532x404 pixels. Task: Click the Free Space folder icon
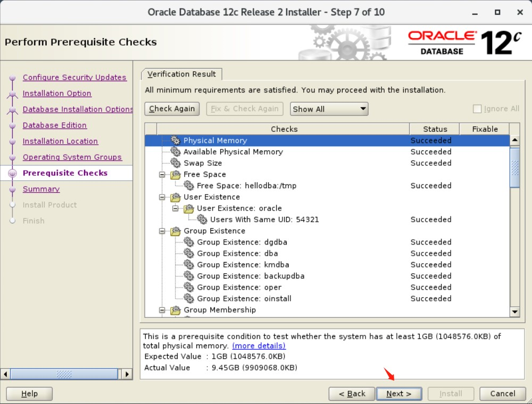tap(176, 174)
